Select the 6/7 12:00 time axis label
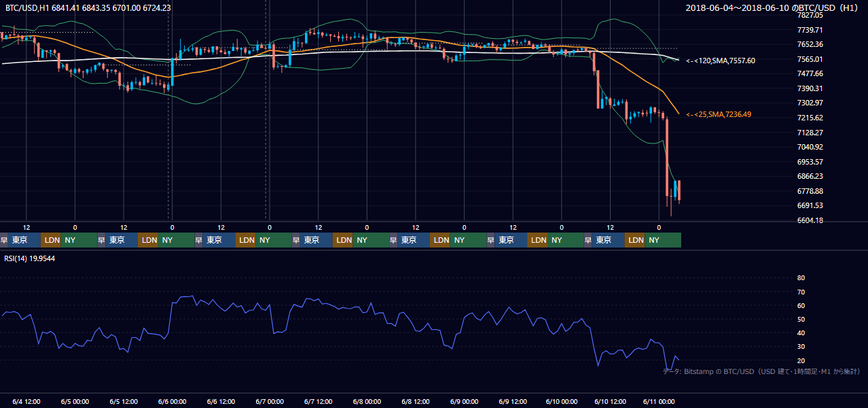This screenshot has width=868, height=408. pos(319,401)
